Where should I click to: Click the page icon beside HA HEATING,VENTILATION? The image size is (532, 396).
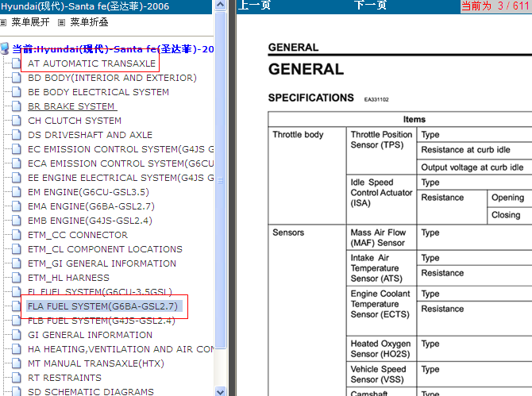(17, 349)
